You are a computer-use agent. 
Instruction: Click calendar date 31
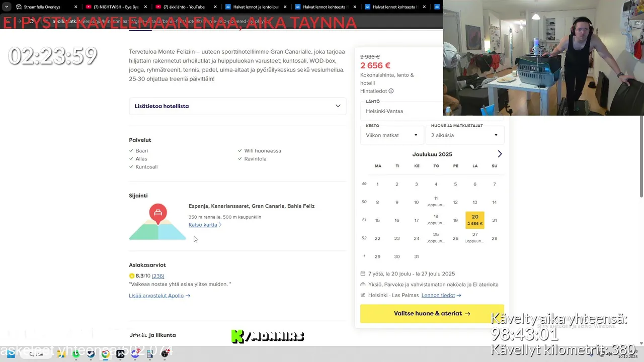tap(416, 256)
